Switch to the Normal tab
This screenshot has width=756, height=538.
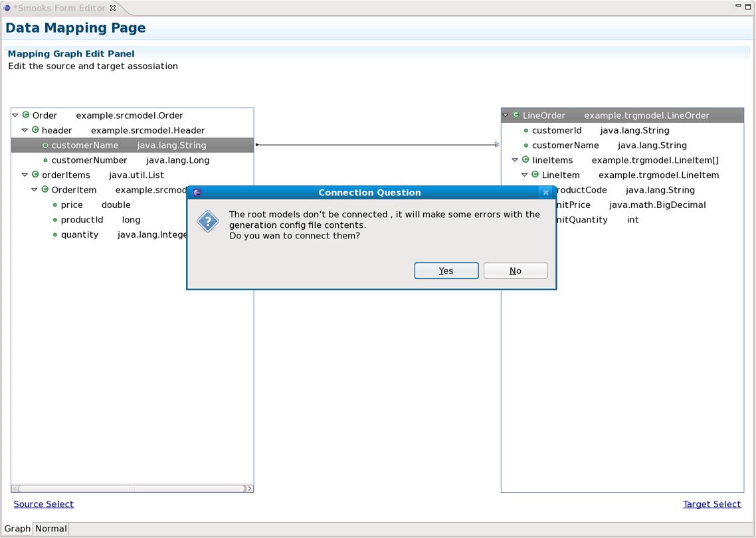coord(51,528)
